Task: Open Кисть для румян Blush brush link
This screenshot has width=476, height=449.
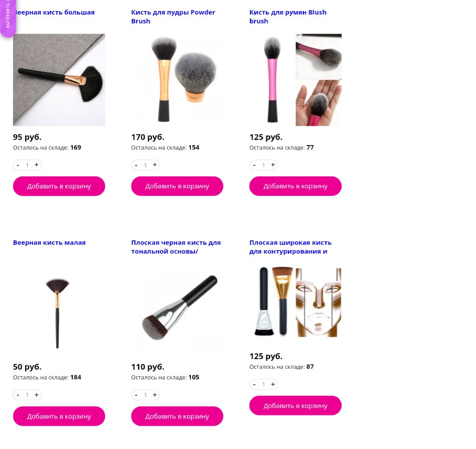Action: coord(288,17)
